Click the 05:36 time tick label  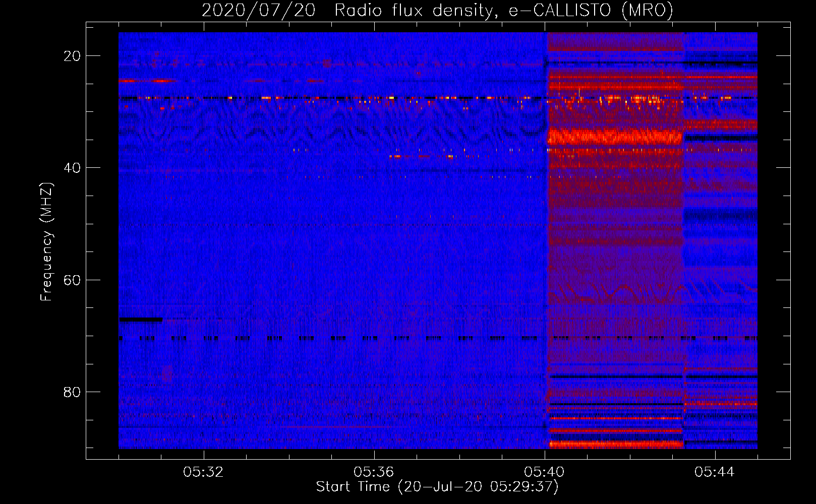tap(374, 472)
